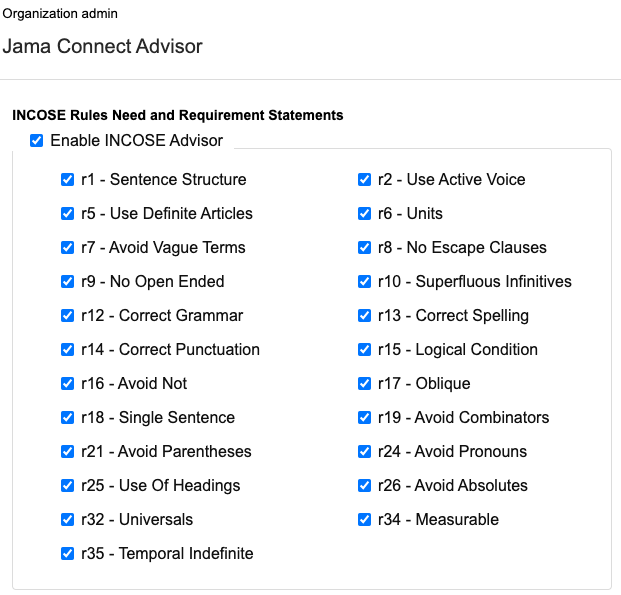Disable the Enable INCOSE Advisor checkbox
621x595 pixels.
click(x=37, y=141)
